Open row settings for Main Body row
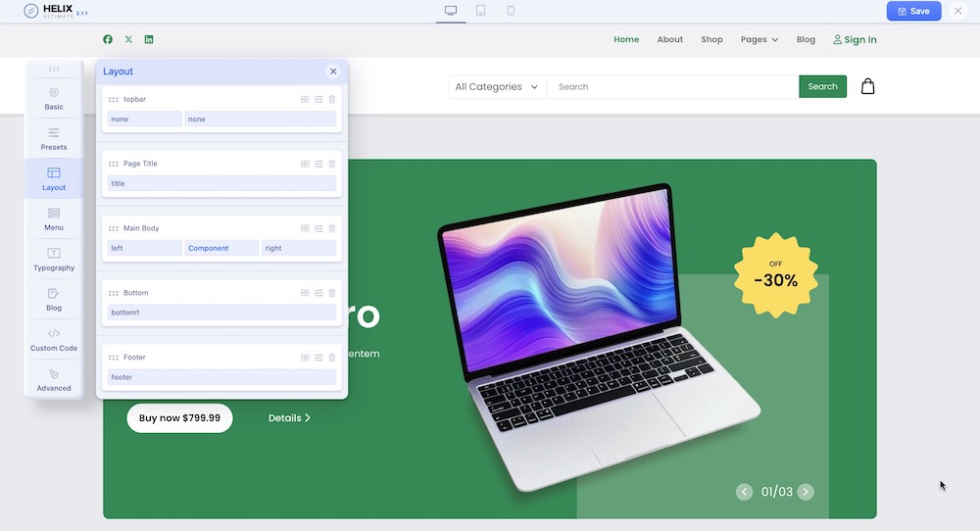 click(318, 228)
